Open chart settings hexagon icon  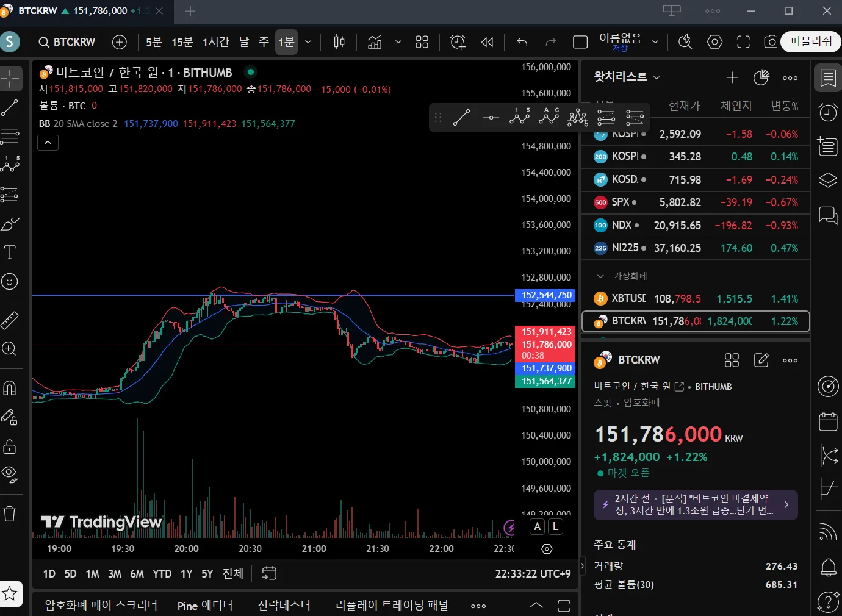714,41
